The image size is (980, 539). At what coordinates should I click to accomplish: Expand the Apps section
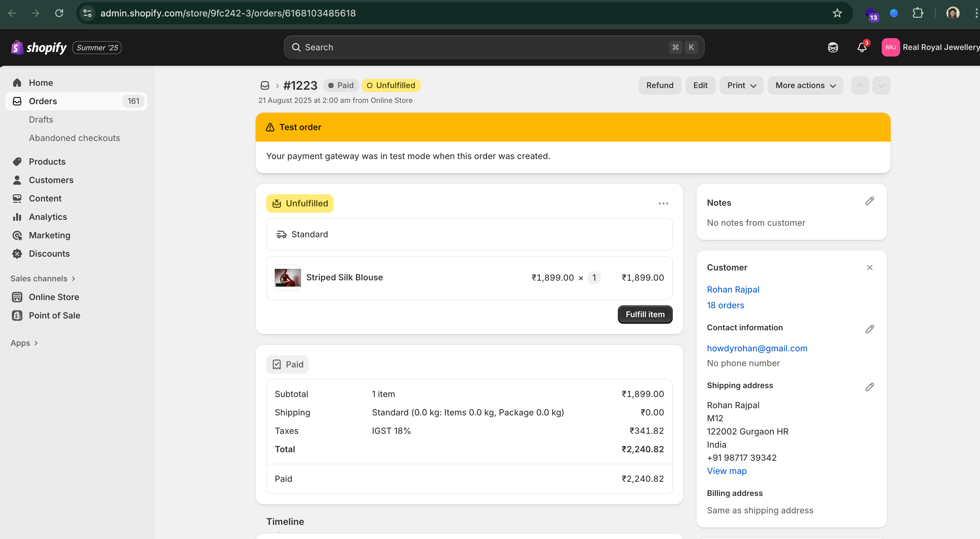click(x=24, y=343)
